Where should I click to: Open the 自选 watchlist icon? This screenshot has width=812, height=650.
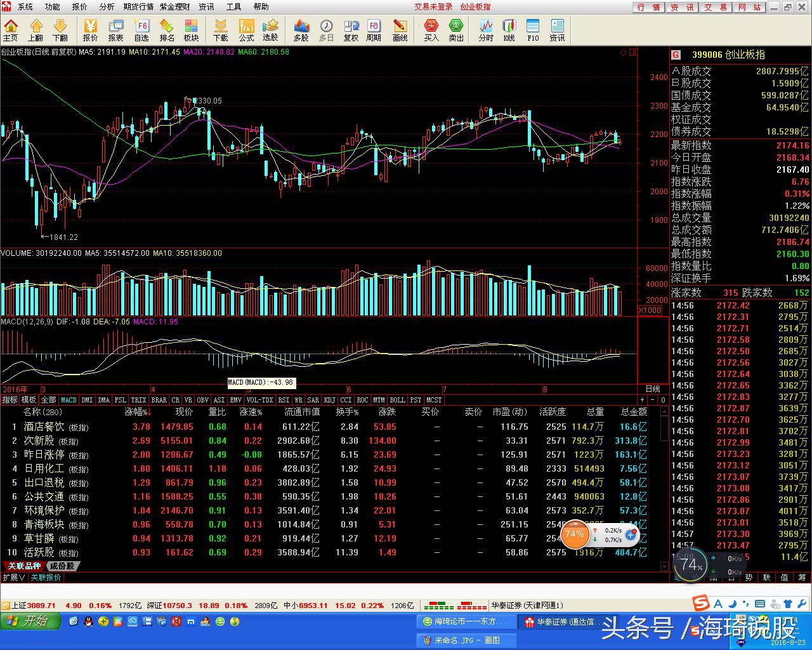tap(141, 30)
